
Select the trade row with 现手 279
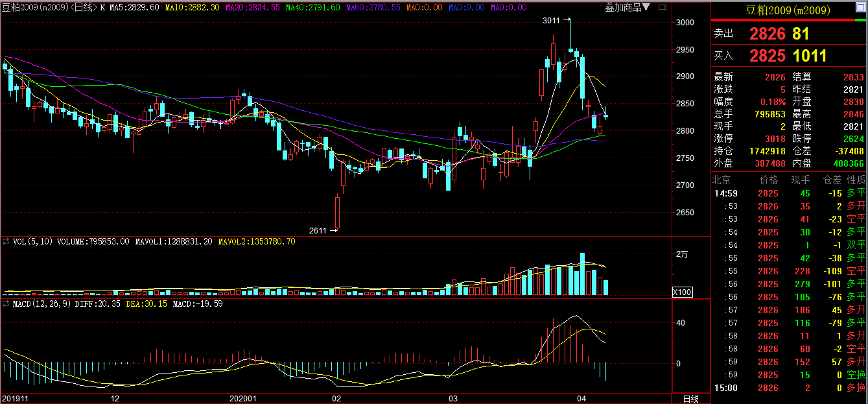(789, 284)
